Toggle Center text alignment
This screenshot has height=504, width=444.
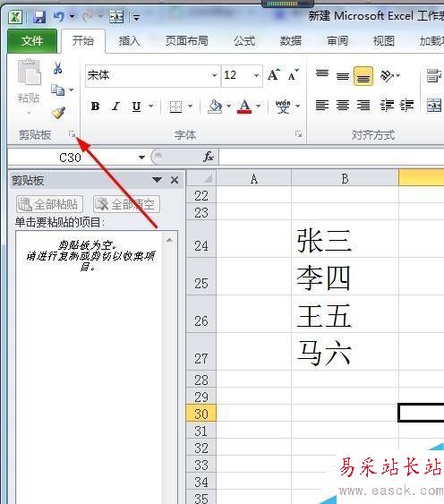tap(343, 105)
